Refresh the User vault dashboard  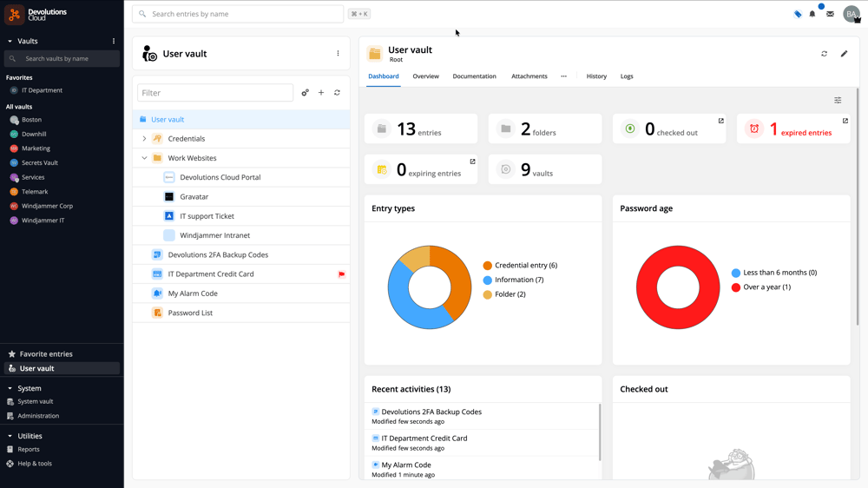click(825, 54)
